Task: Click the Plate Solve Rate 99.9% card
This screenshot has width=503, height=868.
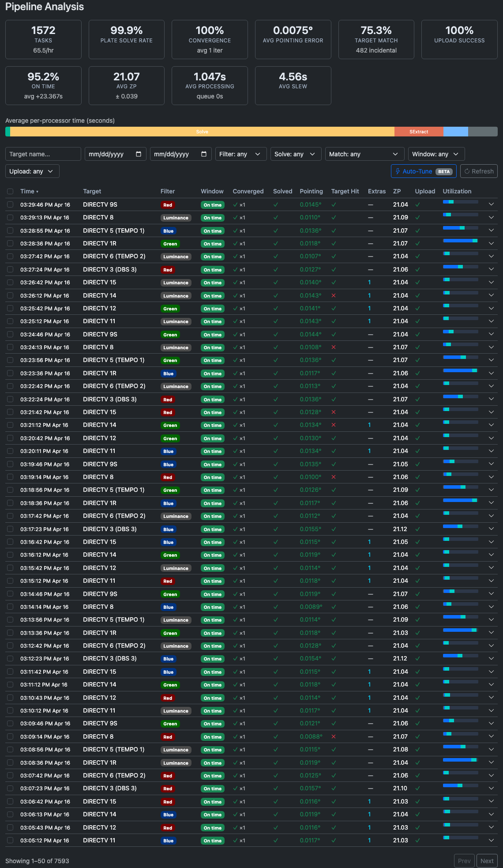Action: [127, 39]
